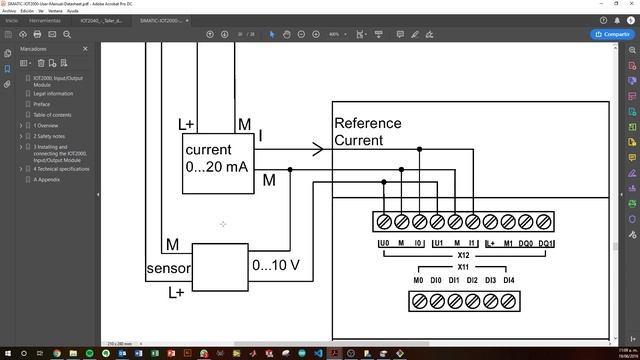Image resolution: width=640 pixels, height=360 pixels.
Task: Go to Table of contents bookmark
Action: (x=52, y=115)
